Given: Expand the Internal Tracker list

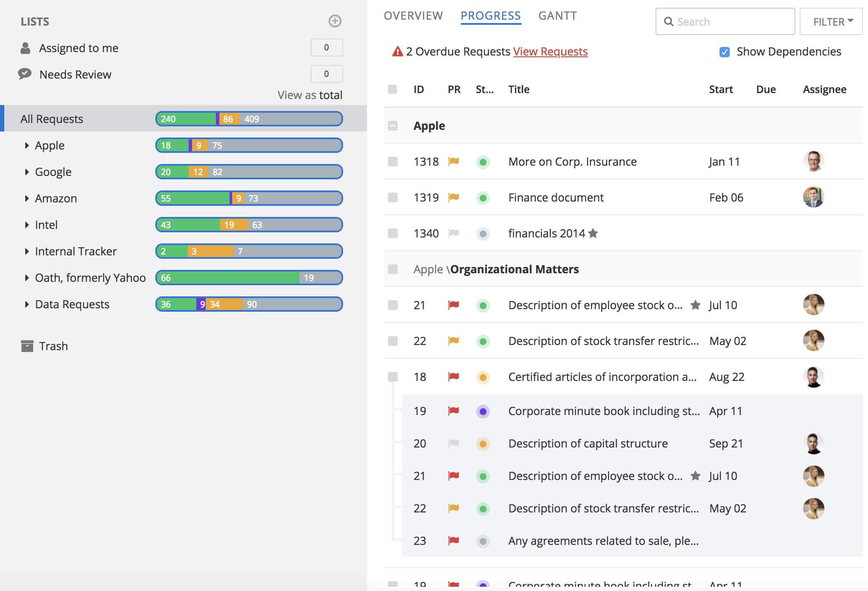Looking at the screenshot, I should coord(27,251).
